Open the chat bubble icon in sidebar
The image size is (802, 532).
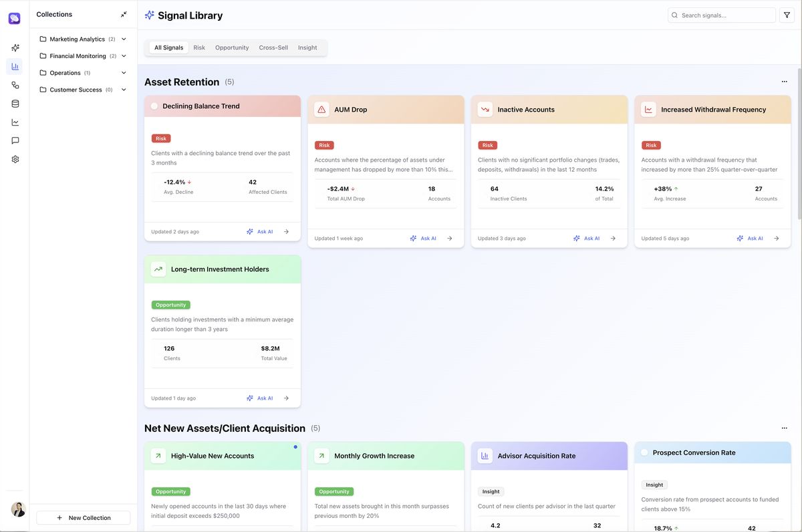(15, 140)
